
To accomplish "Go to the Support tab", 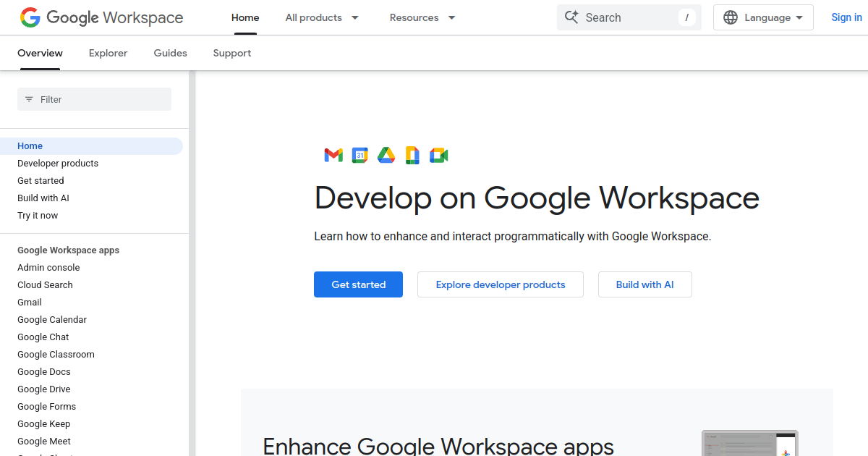I will (x=232, y=53).
